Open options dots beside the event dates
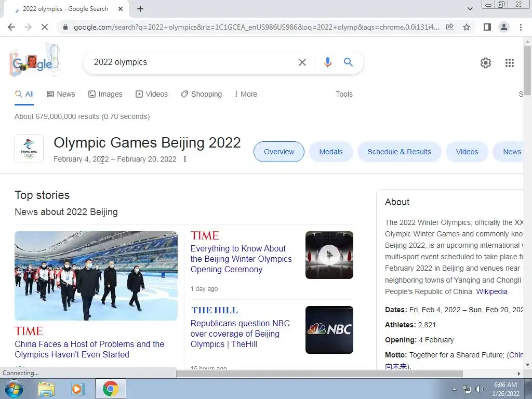The height and width of the screenshot is (399, 532). click(185, 159)
